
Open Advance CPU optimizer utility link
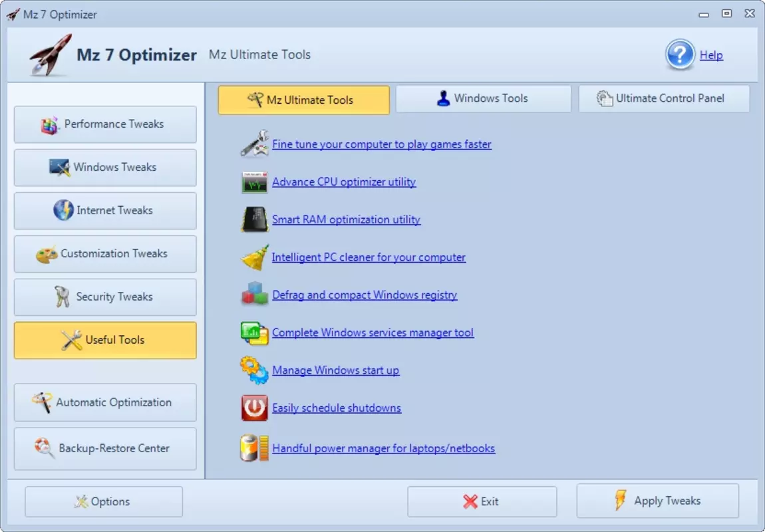coord(344,182)
